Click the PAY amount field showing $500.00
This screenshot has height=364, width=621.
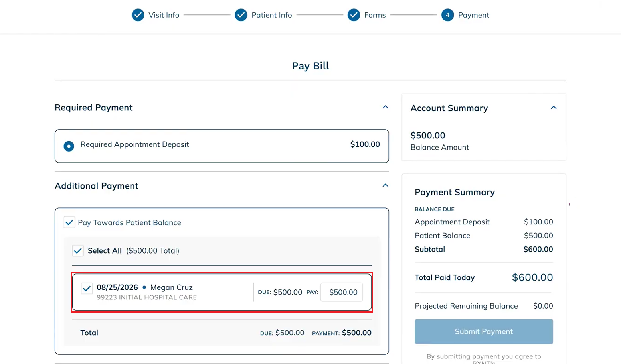tap(342, 292)
